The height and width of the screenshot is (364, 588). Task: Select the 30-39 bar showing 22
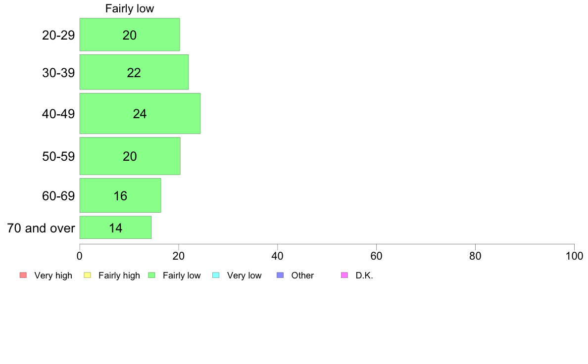coord(134,72)
